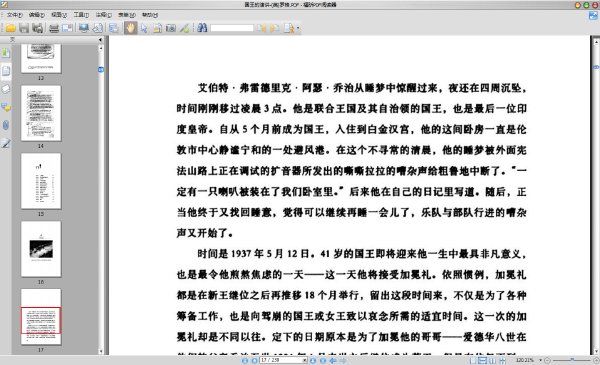Screen dimensions: 600x365
Task: Click the email document toolbar icon
Action: pyautogui.click(x=67, y=28)
